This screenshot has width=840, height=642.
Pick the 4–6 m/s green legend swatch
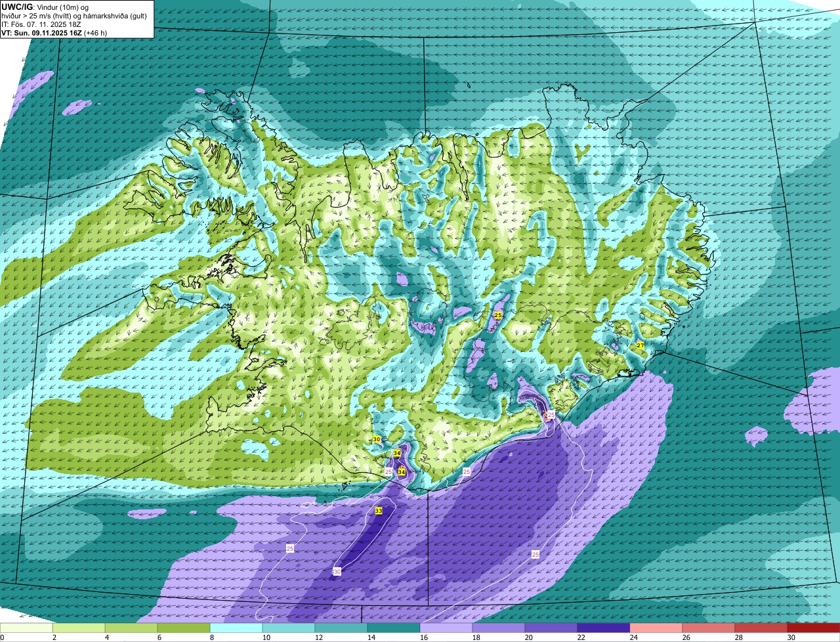pos(131,628)
